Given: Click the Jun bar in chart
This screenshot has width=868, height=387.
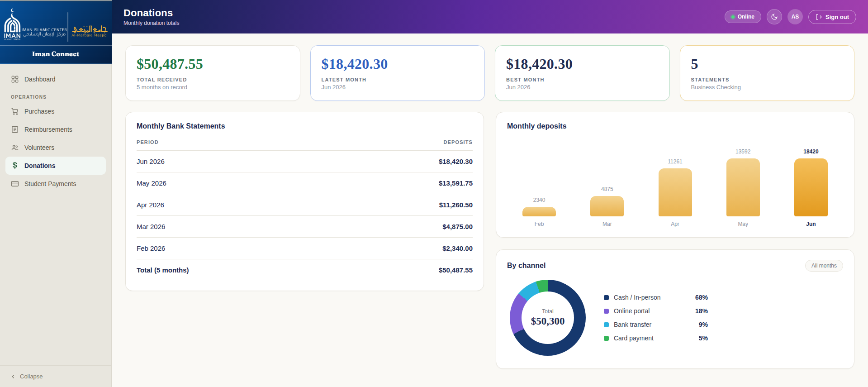Looking at the screenshot, I should (811, 187).
